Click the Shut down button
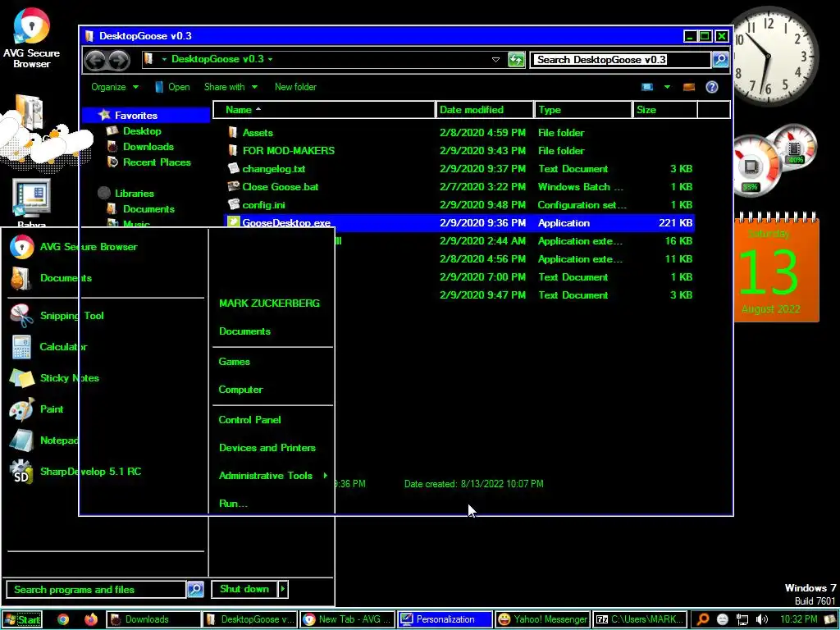 pos(244,589)
